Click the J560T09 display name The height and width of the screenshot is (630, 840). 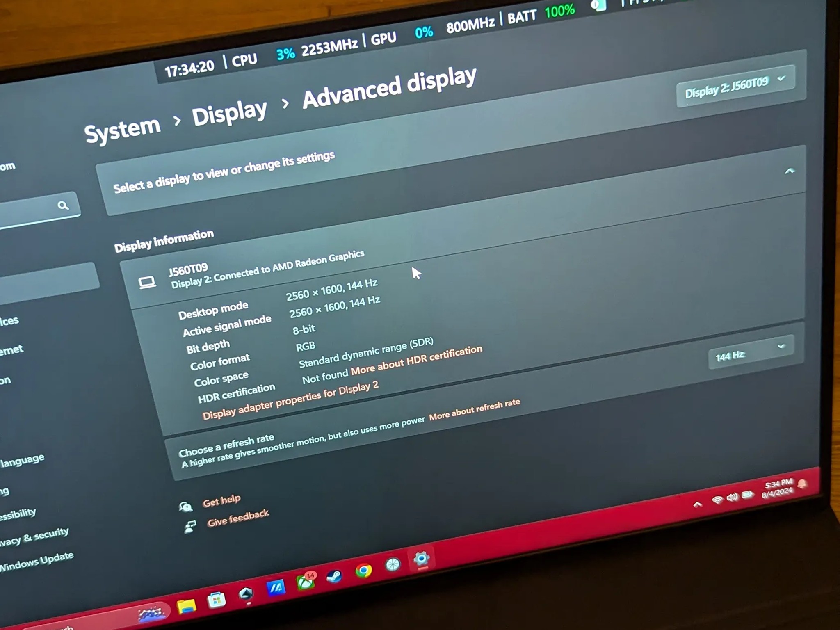(188, 270)
